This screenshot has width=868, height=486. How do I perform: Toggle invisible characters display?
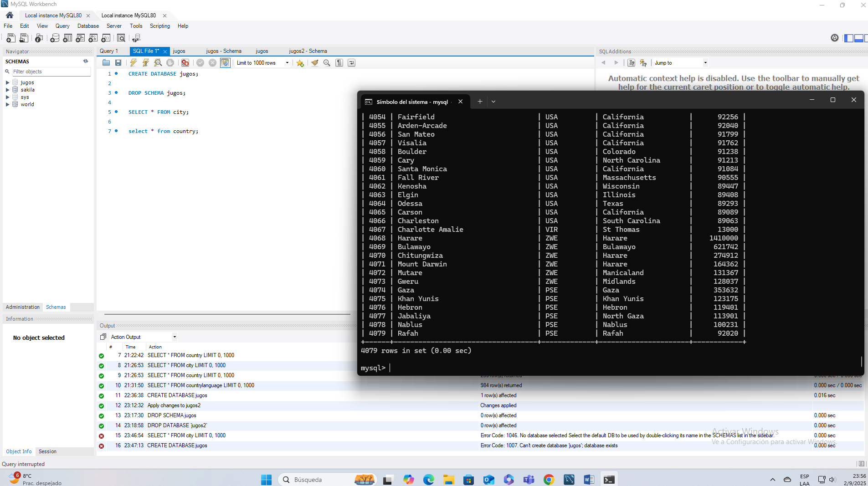[339, 63]
